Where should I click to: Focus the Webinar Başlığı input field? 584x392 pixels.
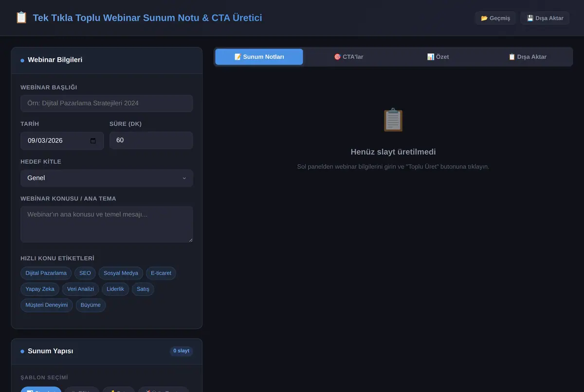(107, 103)
